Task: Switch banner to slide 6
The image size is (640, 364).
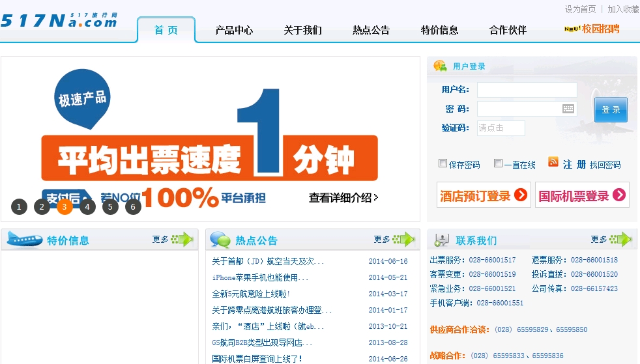Action: [x=133, y=206]
